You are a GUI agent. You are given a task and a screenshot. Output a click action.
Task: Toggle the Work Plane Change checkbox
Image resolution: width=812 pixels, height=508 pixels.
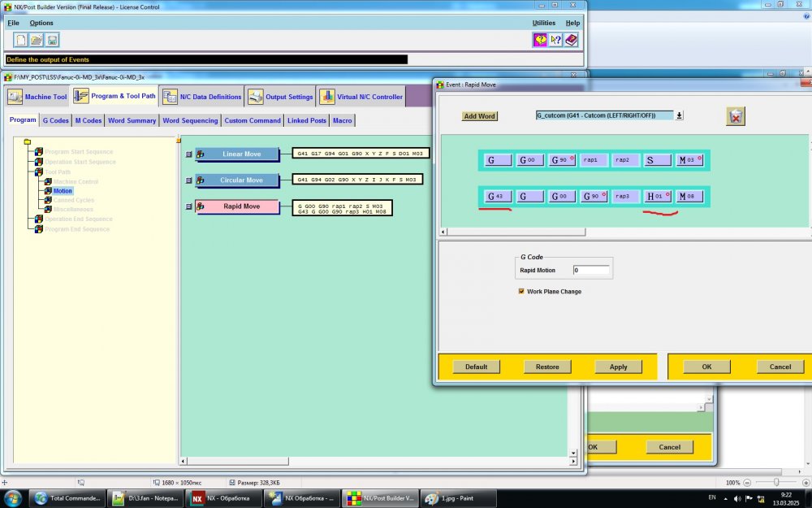click(521, 291)
